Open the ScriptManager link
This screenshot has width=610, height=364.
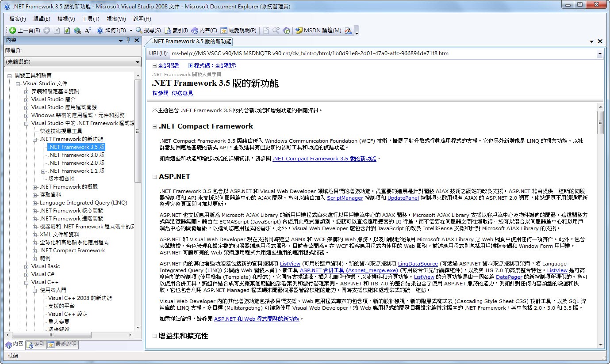(344, 198)
